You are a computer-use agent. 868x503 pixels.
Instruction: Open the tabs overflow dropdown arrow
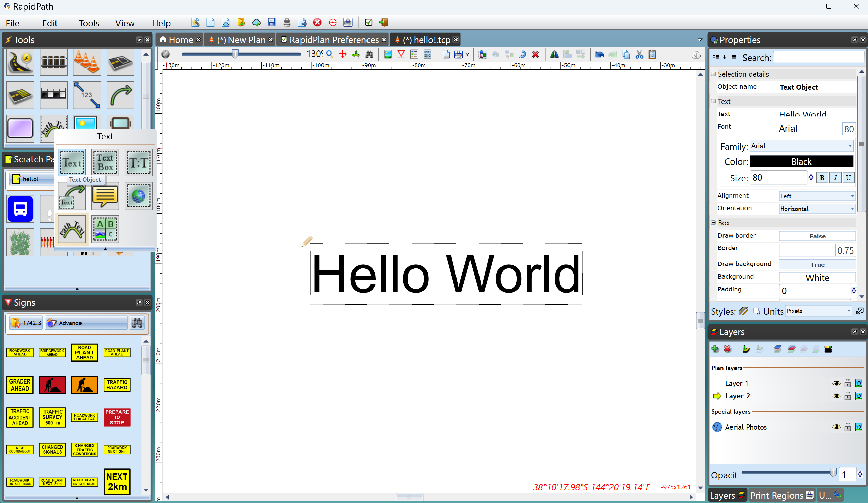tap(700, 40)
